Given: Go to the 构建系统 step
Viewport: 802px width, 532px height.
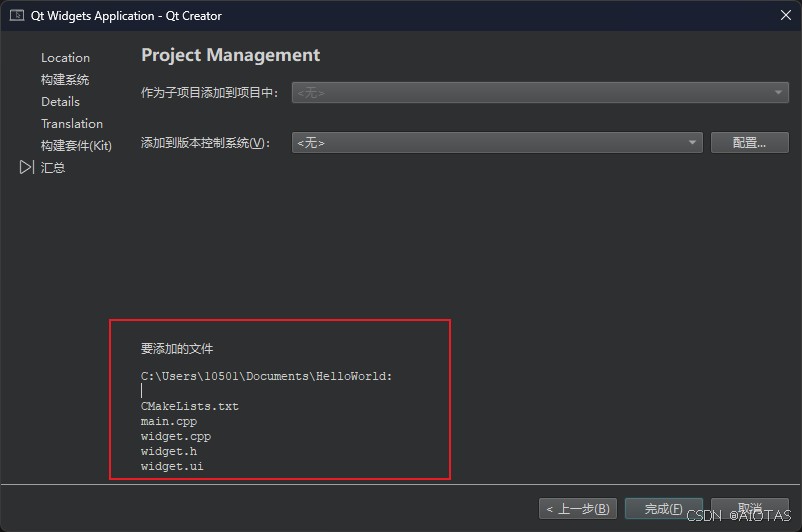Looking at the screenshot, I should tap(65, 80).
